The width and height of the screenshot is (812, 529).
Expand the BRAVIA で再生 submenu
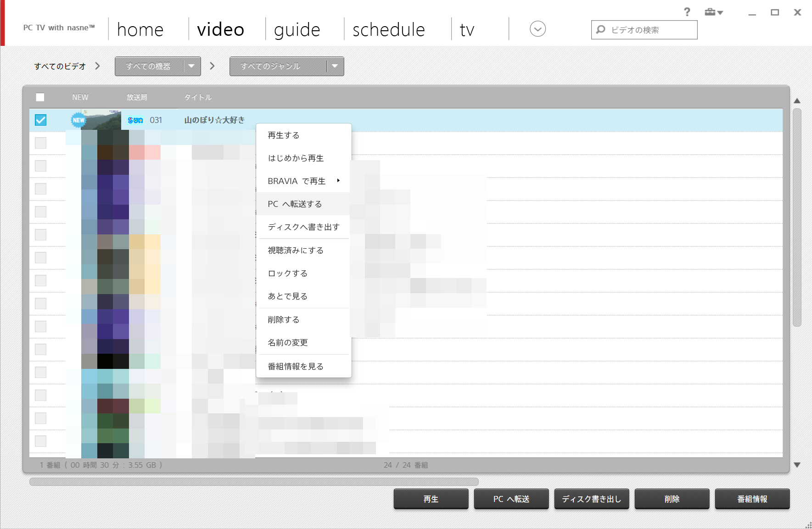click(x=303, y=181)
